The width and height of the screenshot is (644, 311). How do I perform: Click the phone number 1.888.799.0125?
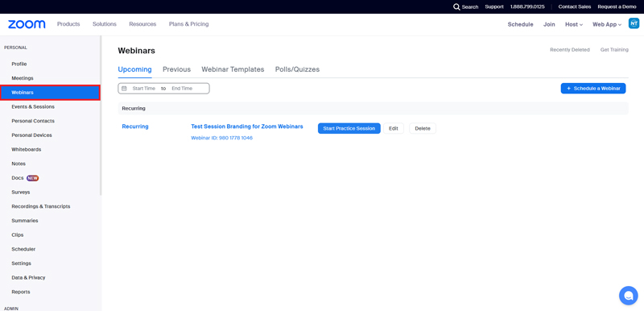[527, 7]
